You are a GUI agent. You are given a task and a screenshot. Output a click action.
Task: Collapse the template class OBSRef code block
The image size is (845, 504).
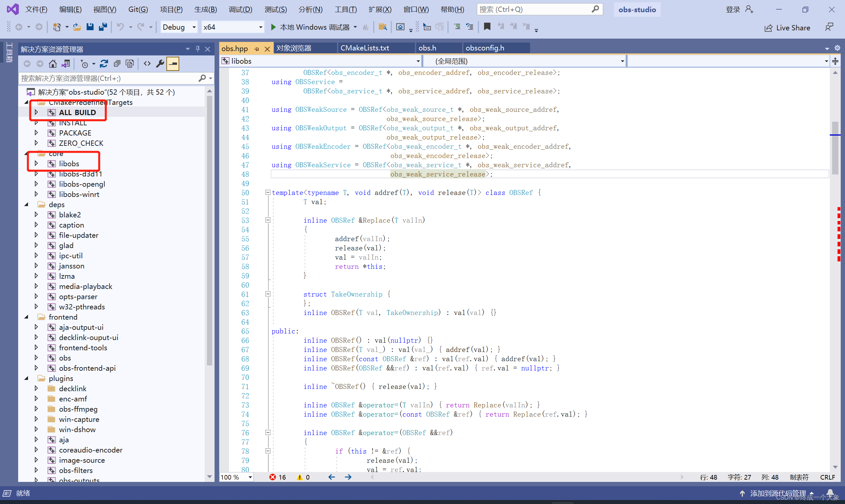(x=268, y=193)
